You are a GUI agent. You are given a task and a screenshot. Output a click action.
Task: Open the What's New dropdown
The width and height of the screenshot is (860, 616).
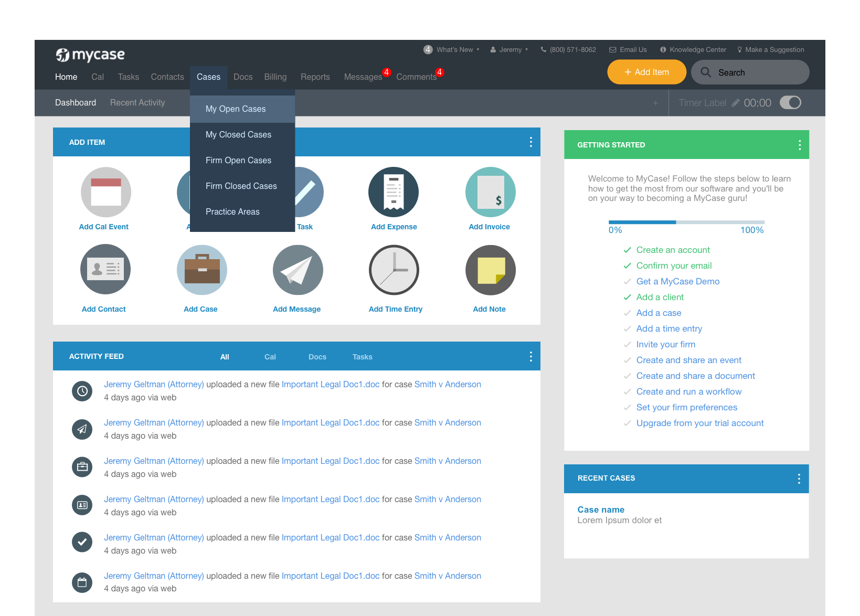[x=452, y=50]
